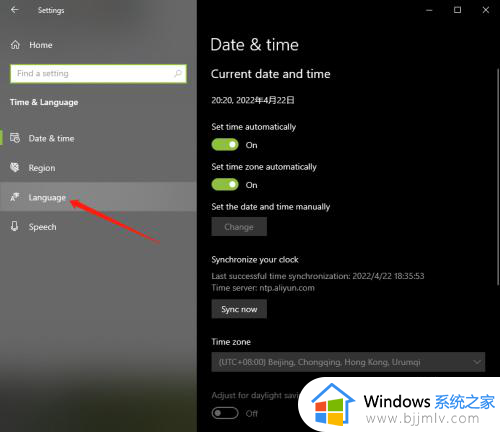Click the Time & Language heading
Viewport: 500px width, 432px height.
click(44, 102)
